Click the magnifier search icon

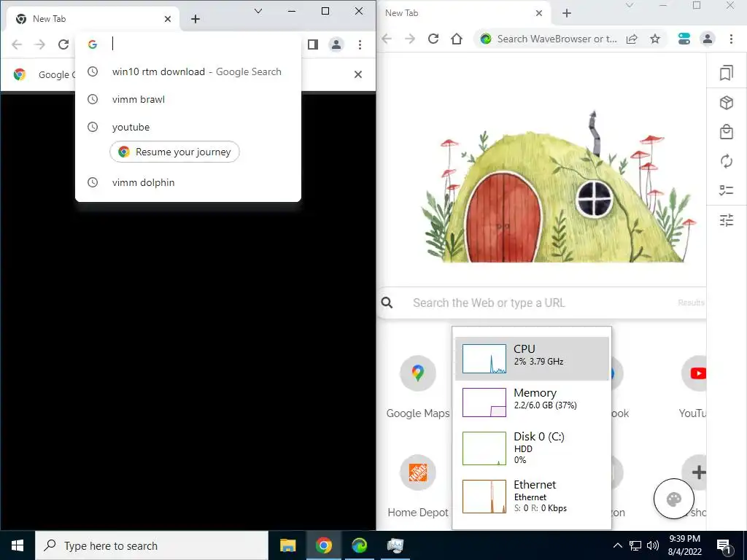point(387,303)
